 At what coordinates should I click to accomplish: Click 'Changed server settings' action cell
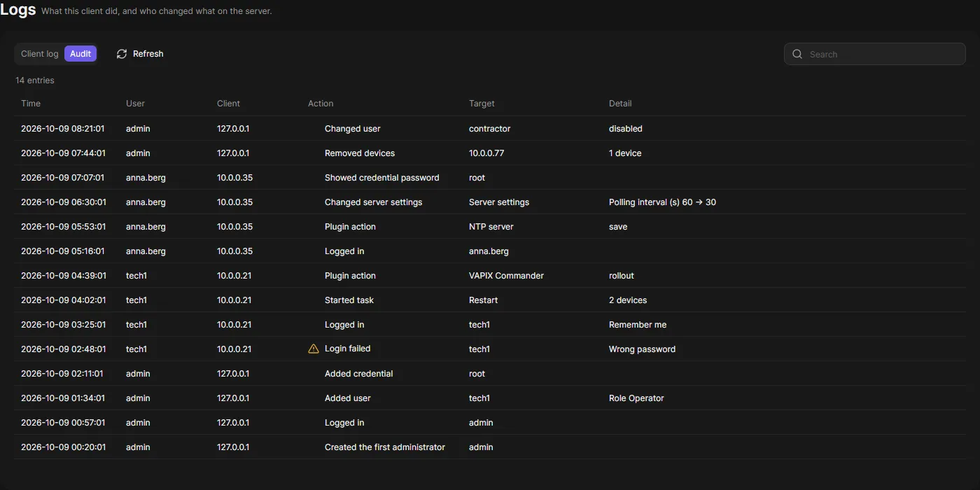pyautogui.click(x=374, y=202)
